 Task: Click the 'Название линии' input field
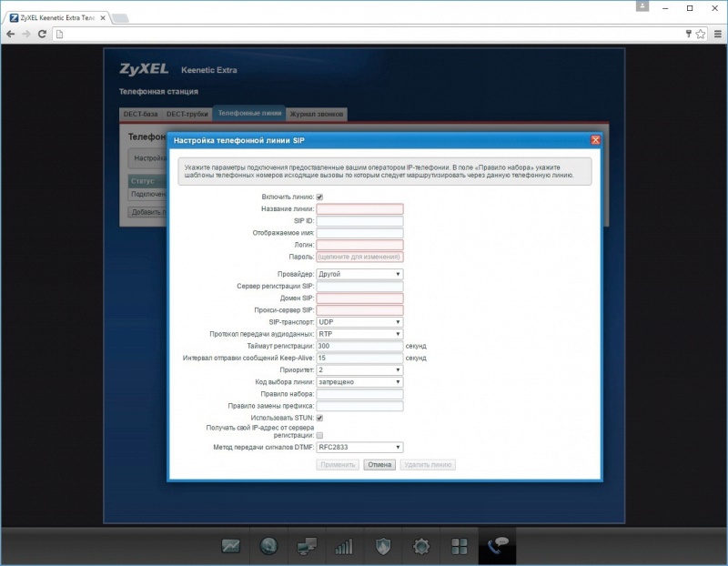pyautogui.click(x=359, y=208)
